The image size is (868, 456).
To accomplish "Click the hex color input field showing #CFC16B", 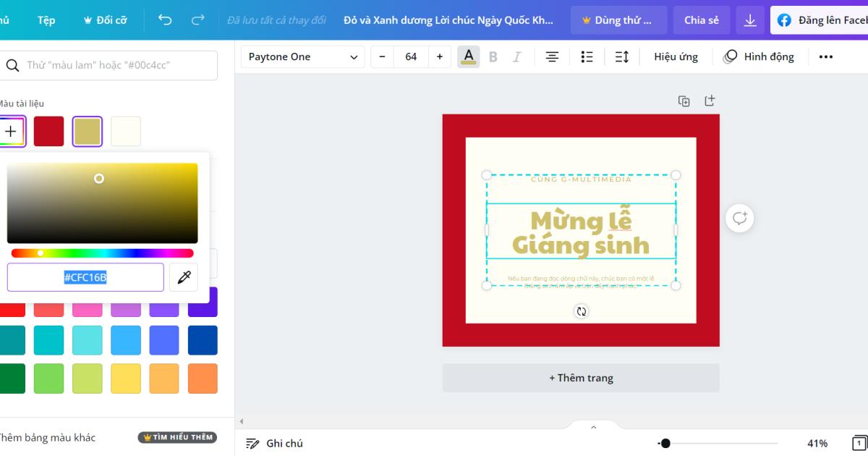I will click(85, 277).
